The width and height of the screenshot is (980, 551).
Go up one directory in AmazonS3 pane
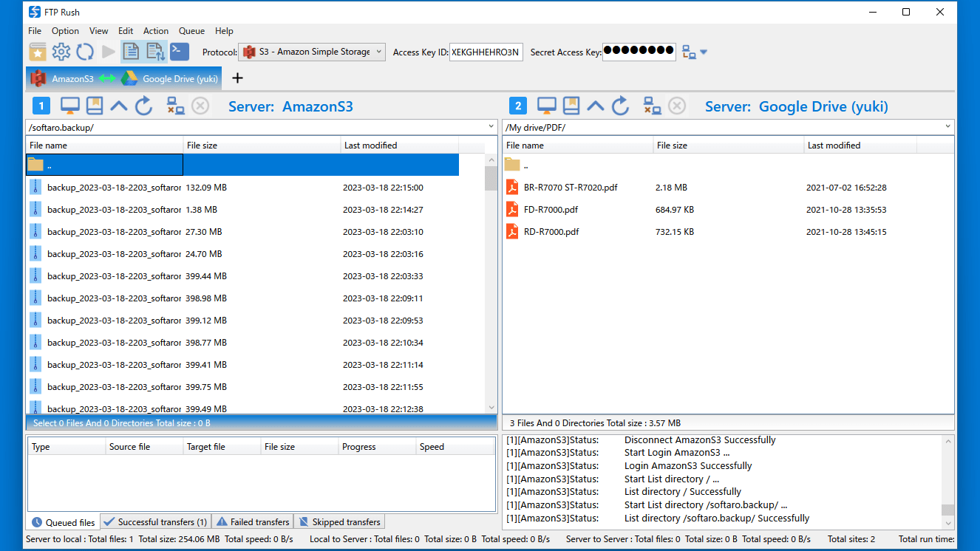[119, 106]
